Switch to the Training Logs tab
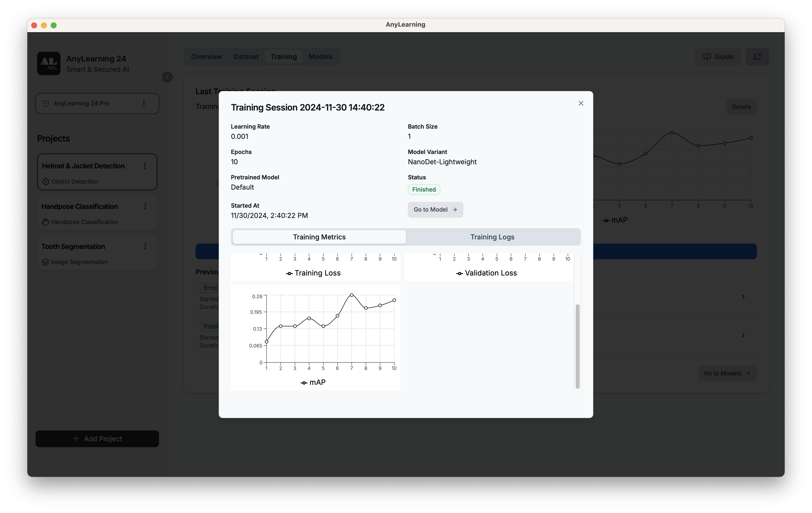This screenshot has width=812, height=513. click(492, 236)
